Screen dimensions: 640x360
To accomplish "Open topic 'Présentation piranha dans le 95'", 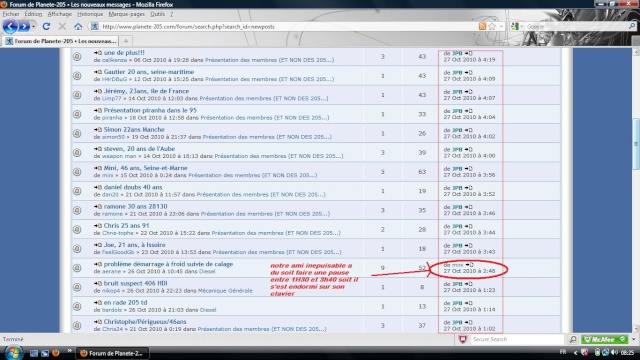I will (x=150, y=110).
